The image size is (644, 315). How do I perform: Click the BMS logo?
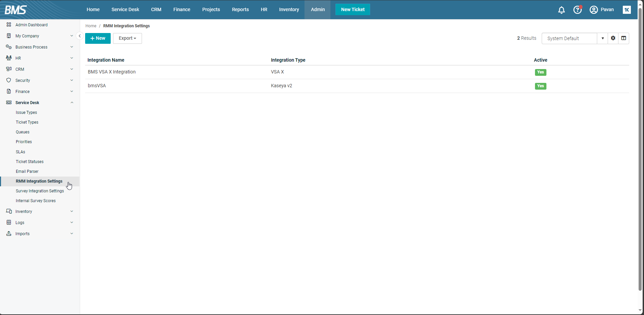[x=16, y=10]
